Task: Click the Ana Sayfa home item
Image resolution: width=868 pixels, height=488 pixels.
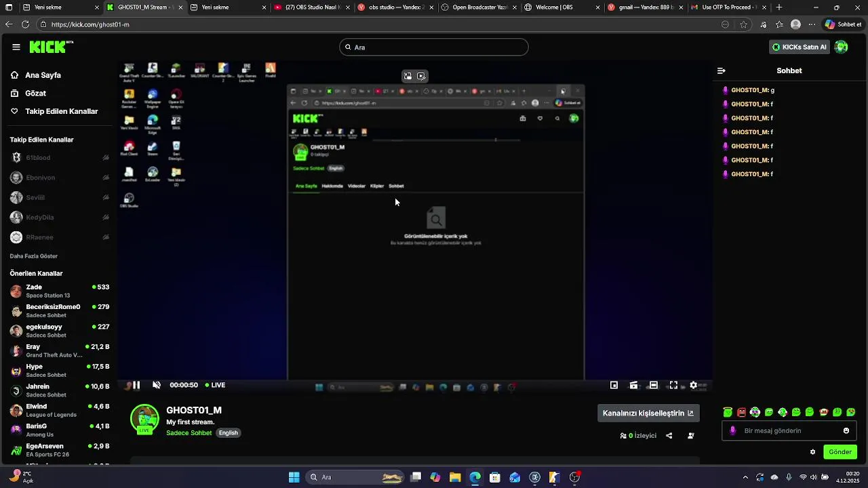Action: (43, 75)
